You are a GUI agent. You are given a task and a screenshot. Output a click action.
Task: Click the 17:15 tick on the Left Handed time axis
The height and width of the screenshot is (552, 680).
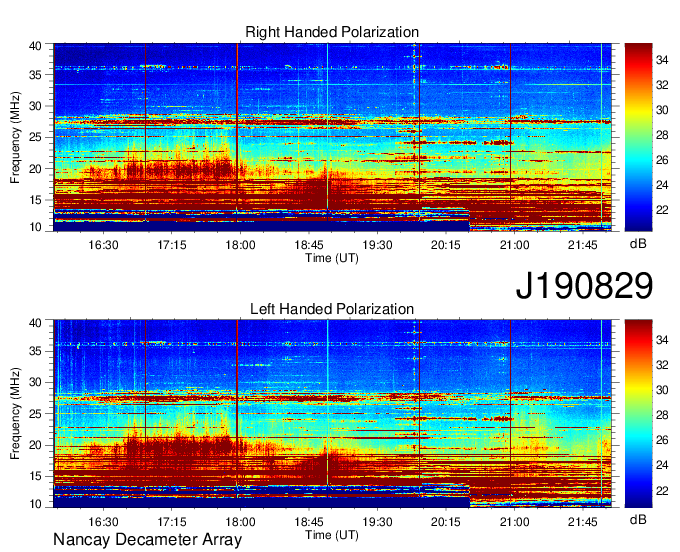point(172,522)
